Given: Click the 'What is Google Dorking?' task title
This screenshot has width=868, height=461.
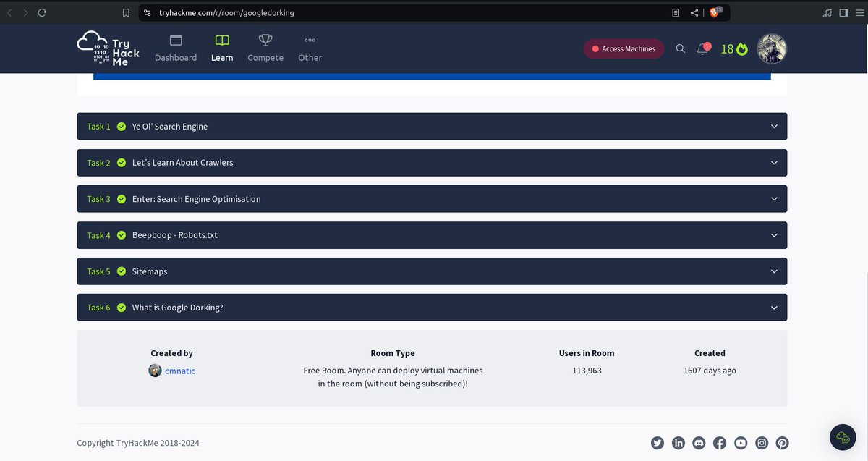Looking at the screenshot, I should [x=178, y=308].
